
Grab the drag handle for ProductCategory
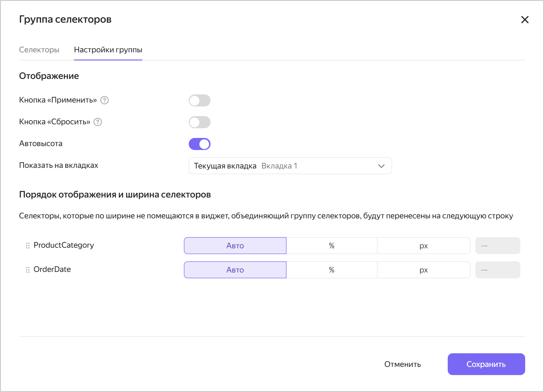click(28, 246)
